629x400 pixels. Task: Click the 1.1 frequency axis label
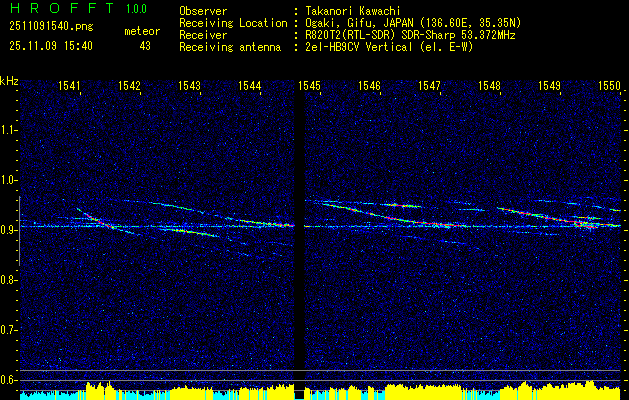point(8,130)
